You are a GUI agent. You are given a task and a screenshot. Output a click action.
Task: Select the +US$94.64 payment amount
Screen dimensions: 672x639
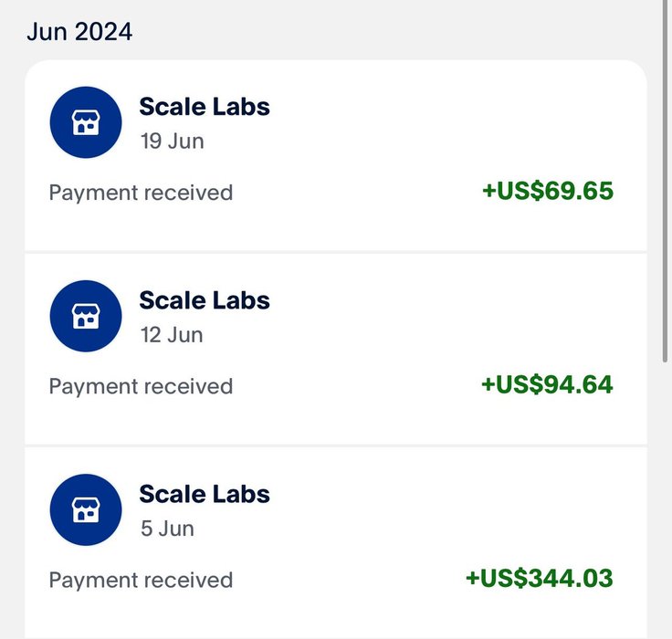tap(547, 385)
